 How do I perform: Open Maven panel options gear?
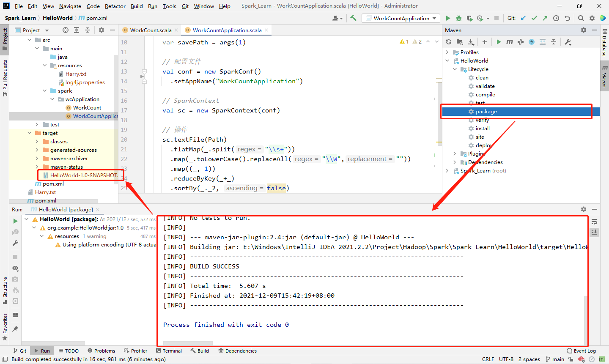584,30
